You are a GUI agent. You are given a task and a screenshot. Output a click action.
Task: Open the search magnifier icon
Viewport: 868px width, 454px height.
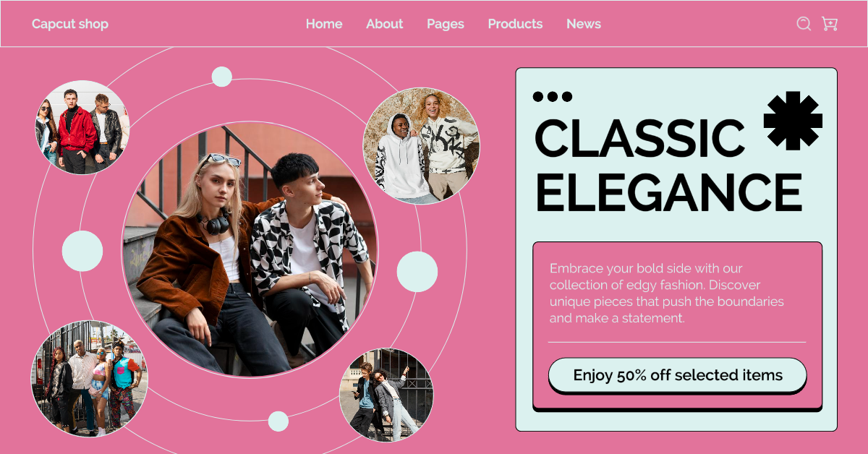click(804, 24)
